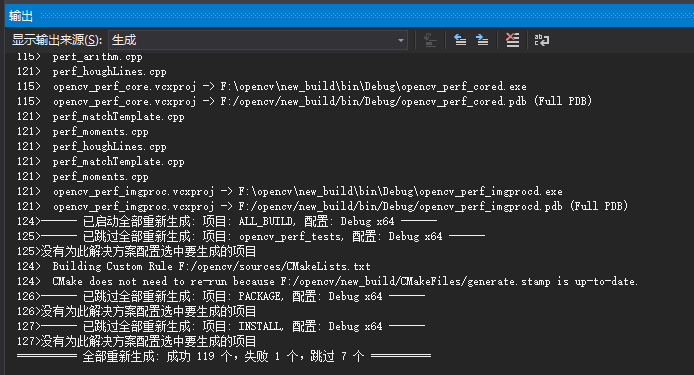Click the opencv_perf_imgprocd.exe output line
Image resolution: width=694 pixels, height=375 pixels.
[x=290, y=191]
